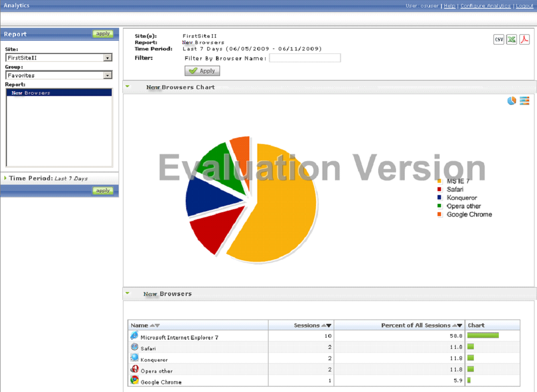Switch to pie chart view
The width and height of the screenshot is (537, 392).
coord(512,100)
